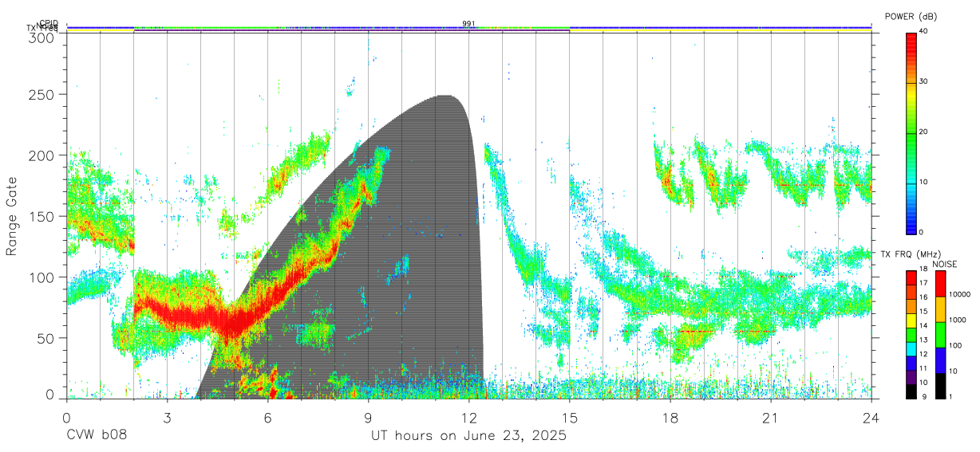Click the '15' hour tick on time axis
This screenshot has height=452, width=980.
(569, 417)
